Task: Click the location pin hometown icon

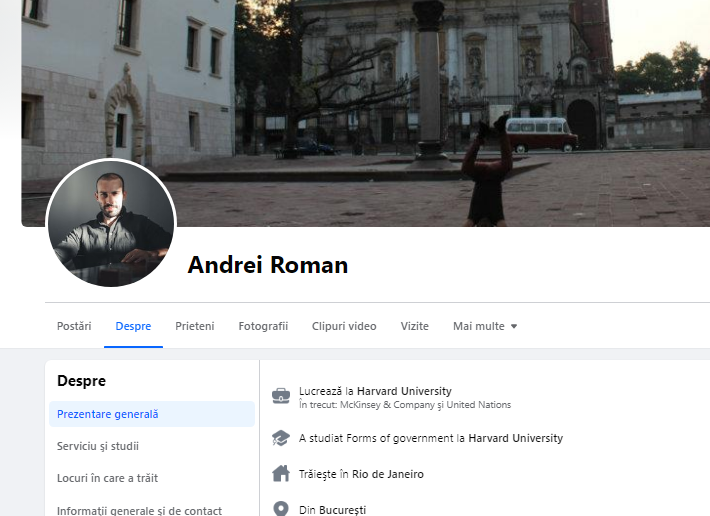Action: click(281, 509)
